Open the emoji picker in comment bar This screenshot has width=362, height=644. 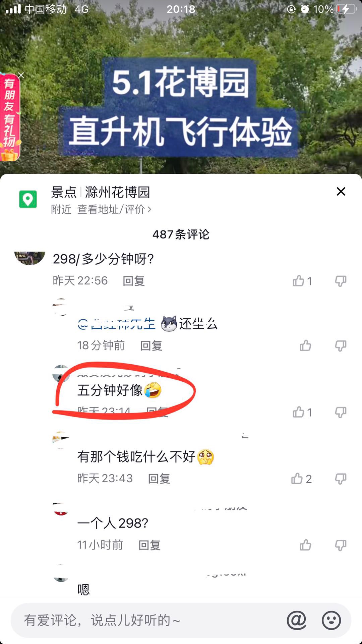click(x=331, y=620)
